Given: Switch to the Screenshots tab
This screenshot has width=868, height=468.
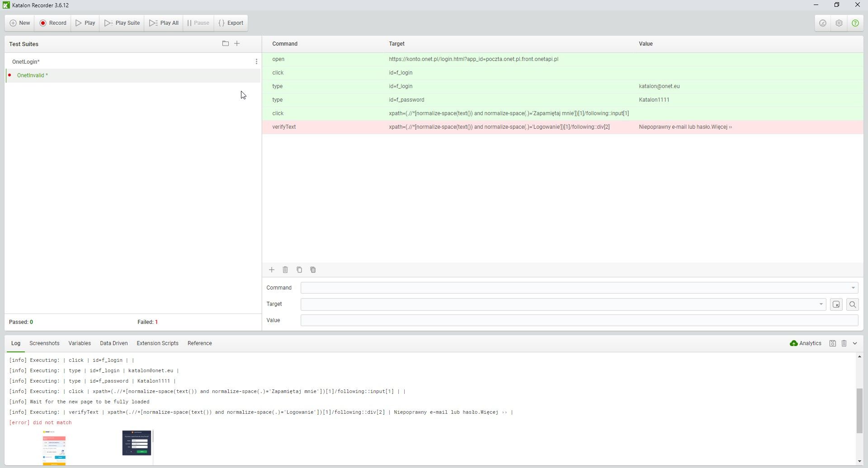Looking at the screenshot, I should click(x=44, y=343).
